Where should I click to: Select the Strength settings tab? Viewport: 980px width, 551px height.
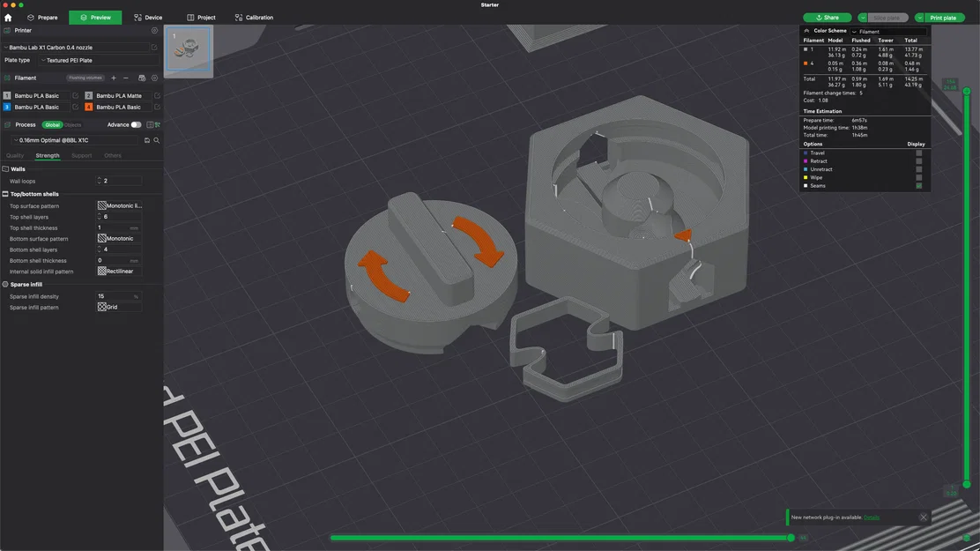coord(48,155)
